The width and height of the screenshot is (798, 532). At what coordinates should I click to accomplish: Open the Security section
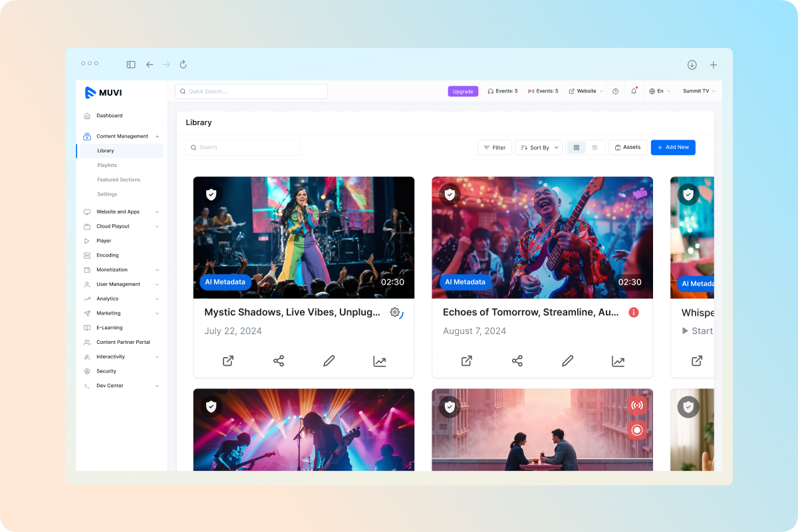coord(106,371)
